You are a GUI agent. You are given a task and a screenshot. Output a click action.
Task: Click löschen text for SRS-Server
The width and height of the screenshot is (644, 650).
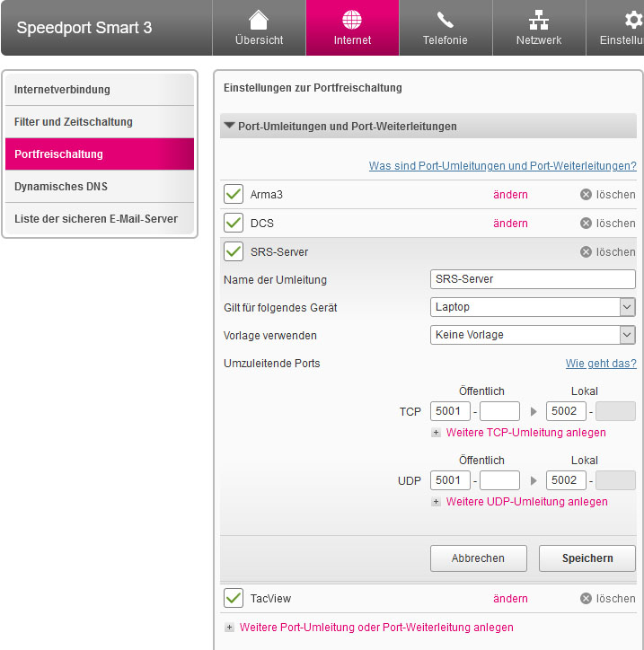click(x=615, y=251)
